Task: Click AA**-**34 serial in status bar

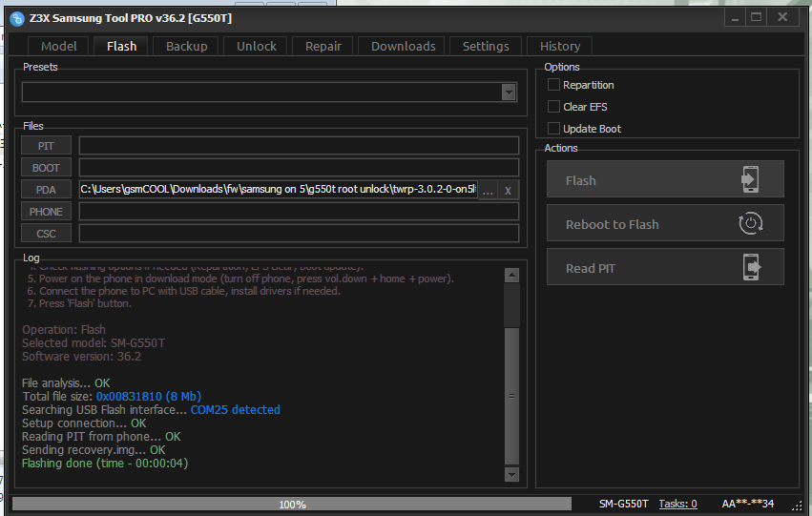Action: tap(748, 504)
